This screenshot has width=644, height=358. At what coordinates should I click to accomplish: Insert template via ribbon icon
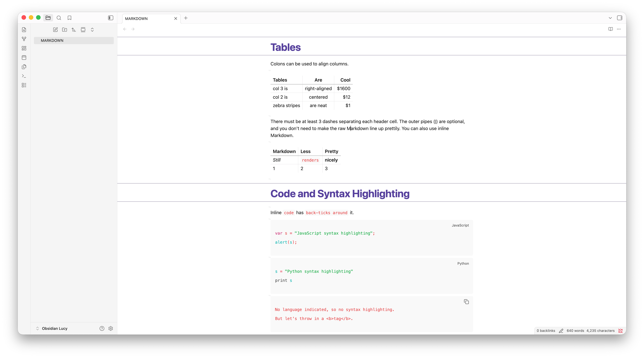coord(24,67)
